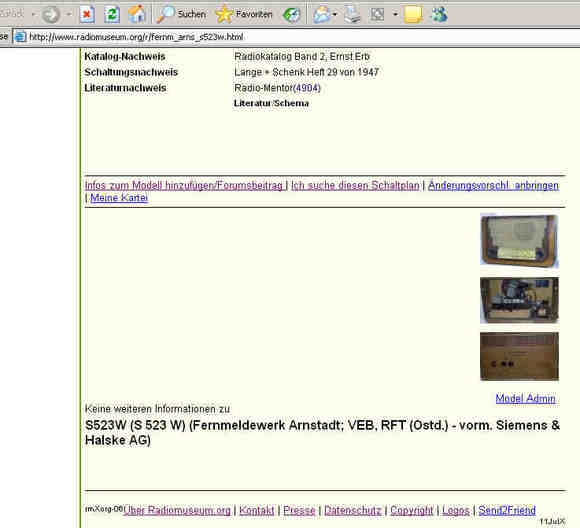Expand the Mail icon dropdown arrow

(x=335, y=15)
